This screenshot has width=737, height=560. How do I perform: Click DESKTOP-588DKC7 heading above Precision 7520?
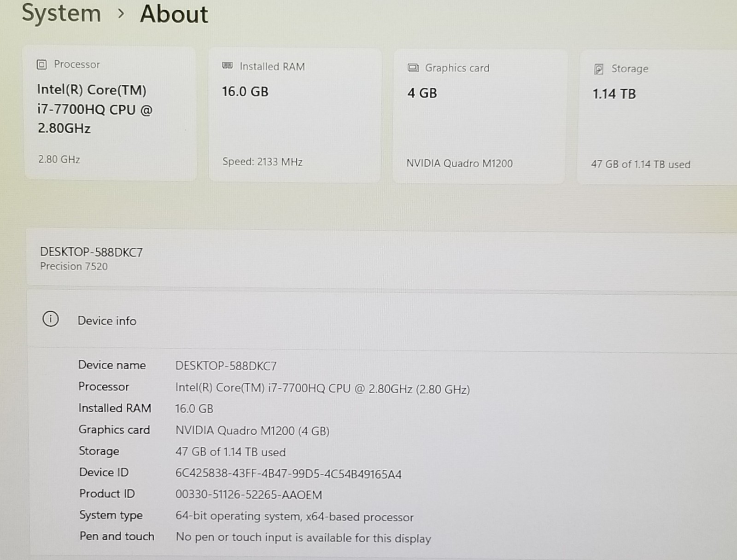click(91, 252)
